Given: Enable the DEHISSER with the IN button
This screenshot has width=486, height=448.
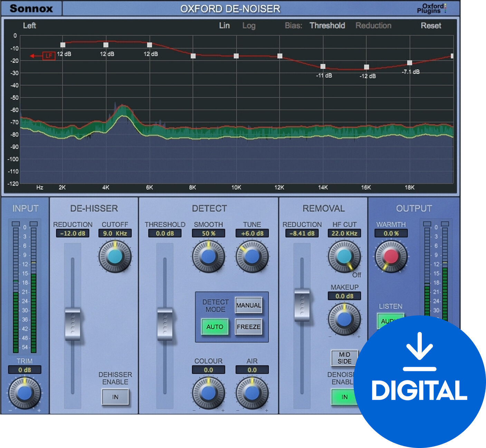Looking at the screenshot, I should tap(115, 397).
